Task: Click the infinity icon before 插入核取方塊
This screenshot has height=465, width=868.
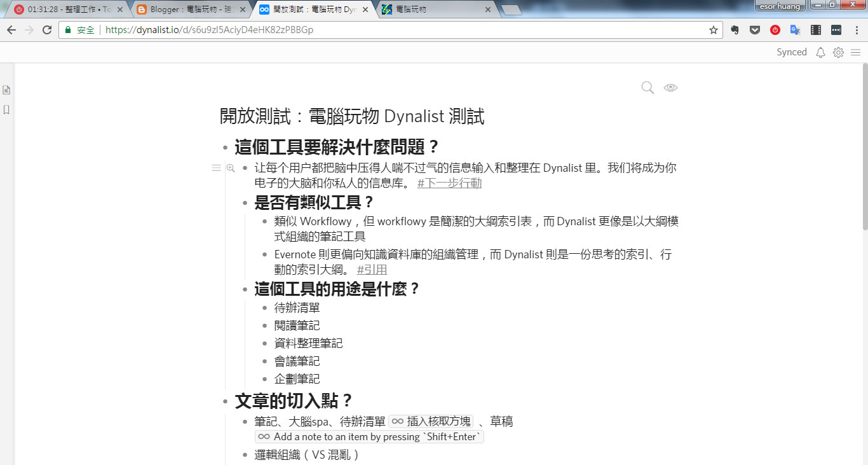Action: [397, 421]
